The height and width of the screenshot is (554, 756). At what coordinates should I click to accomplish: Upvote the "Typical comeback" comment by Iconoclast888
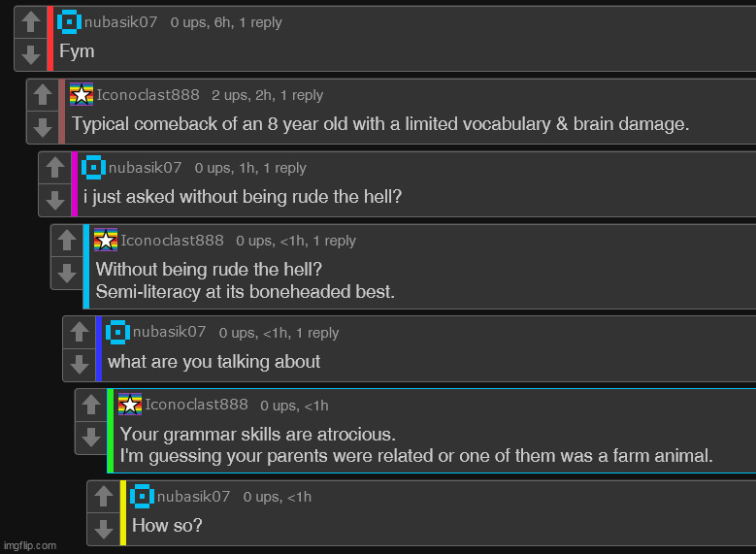[x=43, y=95]
